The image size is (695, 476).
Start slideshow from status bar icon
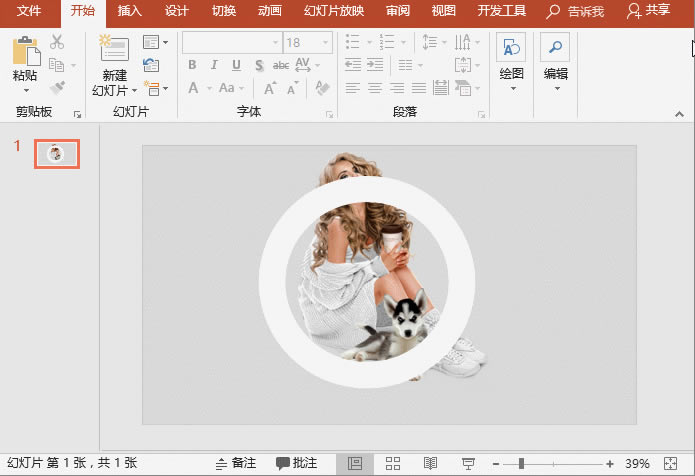click(x=467, y=463)
